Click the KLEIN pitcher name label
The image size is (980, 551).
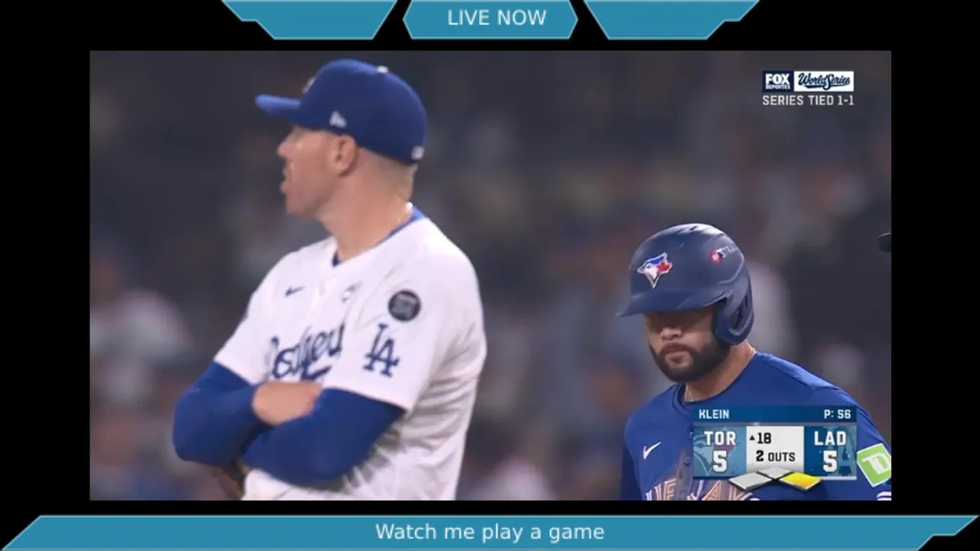(714, 414)
